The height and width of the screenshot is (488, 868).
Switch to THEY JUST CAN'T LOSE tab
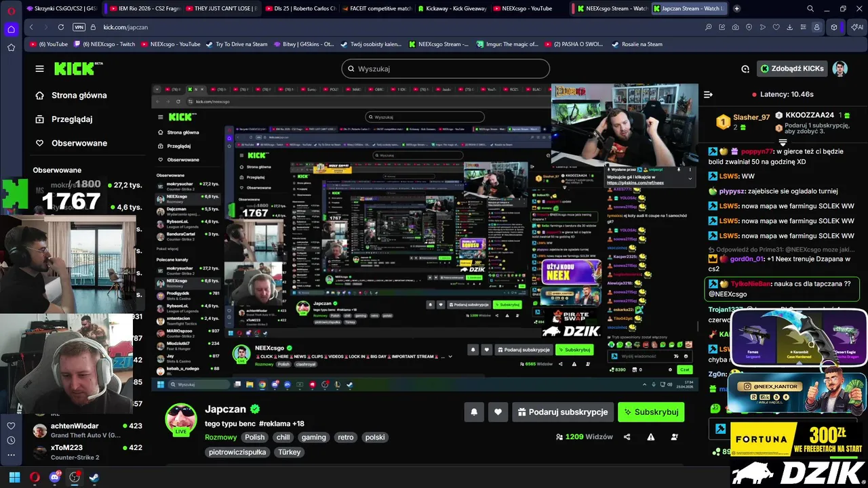pyautogui.click(x=222, y=9)
